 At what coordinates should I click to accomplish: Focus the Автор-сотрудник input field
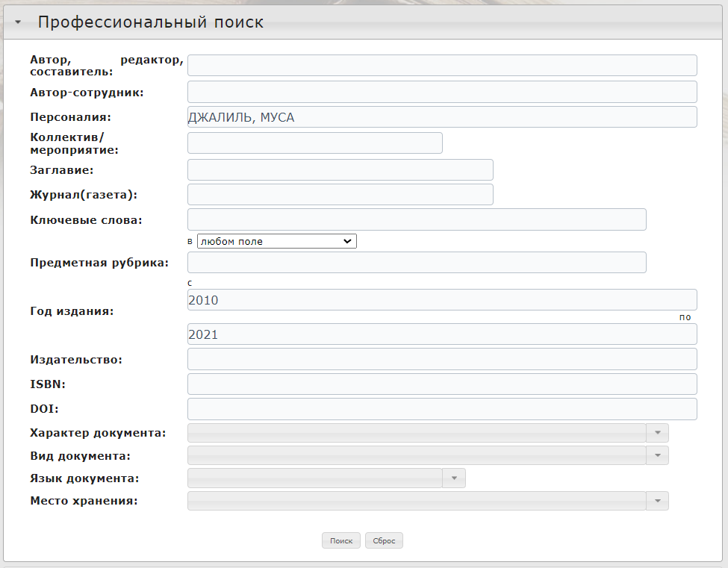click(442, 92)
